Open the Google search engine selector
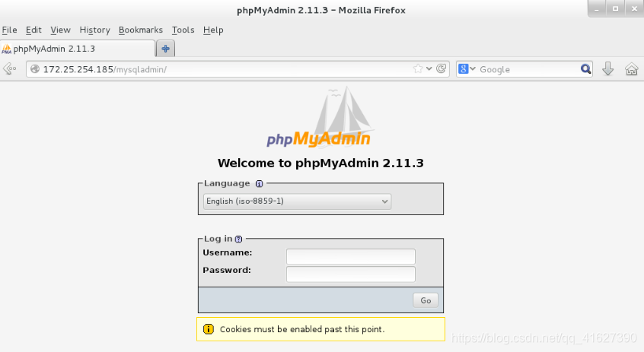 click(x=467, y=69)
